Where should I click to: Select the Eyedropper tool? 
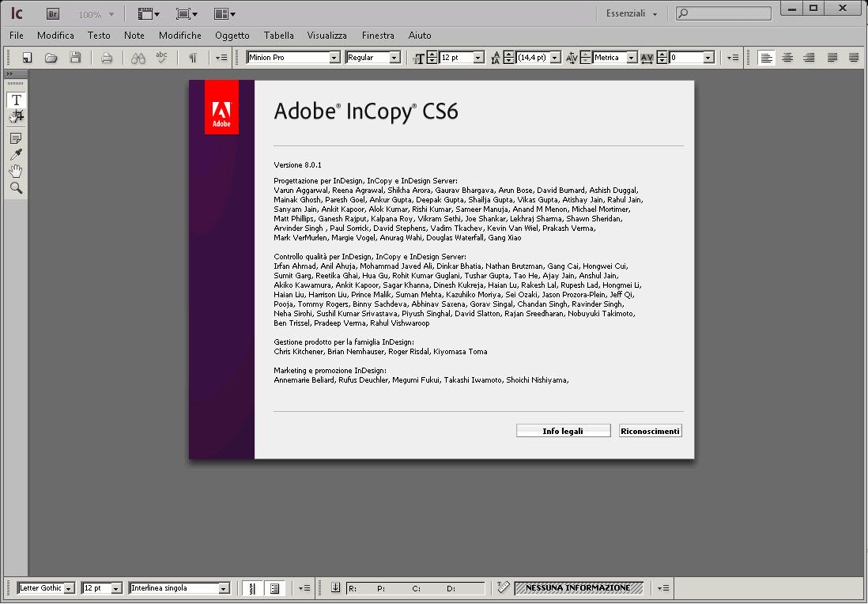pos(16,154)
